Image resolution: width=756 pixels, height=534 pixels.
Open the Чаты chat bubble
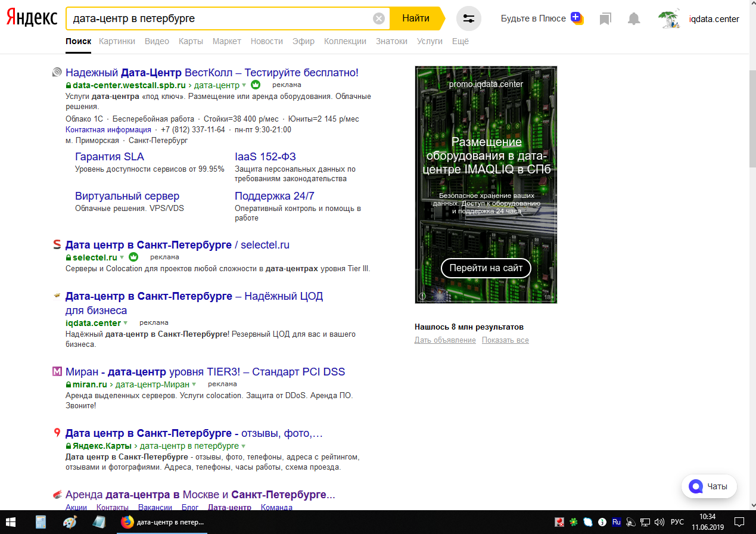(709, 486)
